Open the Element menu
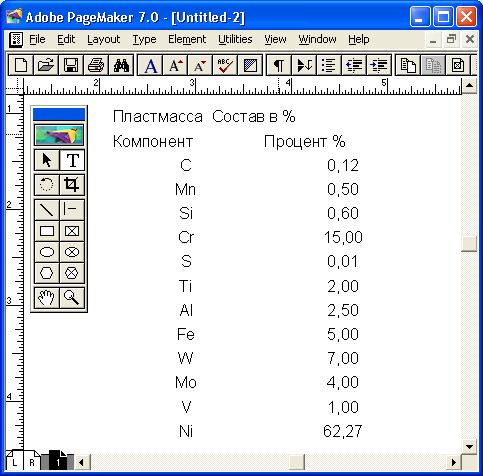 coord(187,39)
